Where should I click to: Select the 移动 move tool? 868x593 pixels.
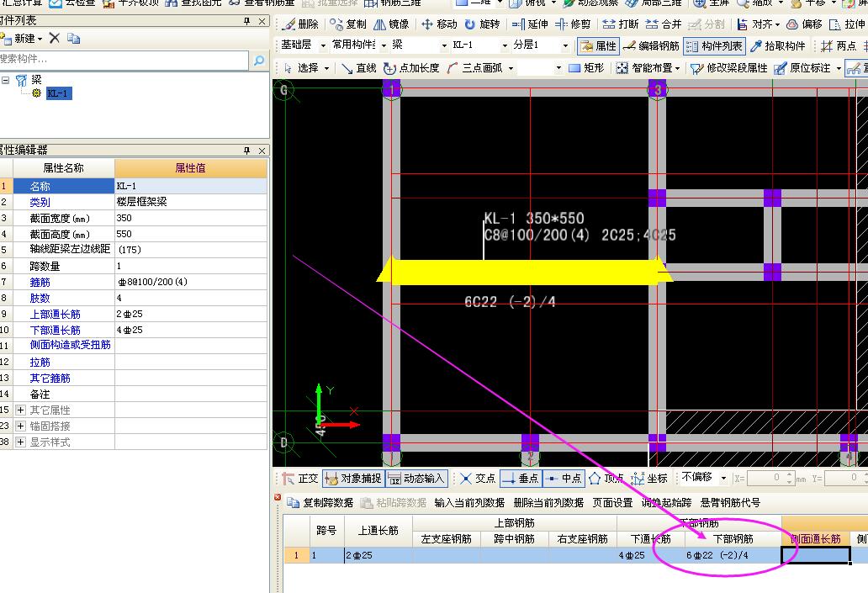(440, 24)
